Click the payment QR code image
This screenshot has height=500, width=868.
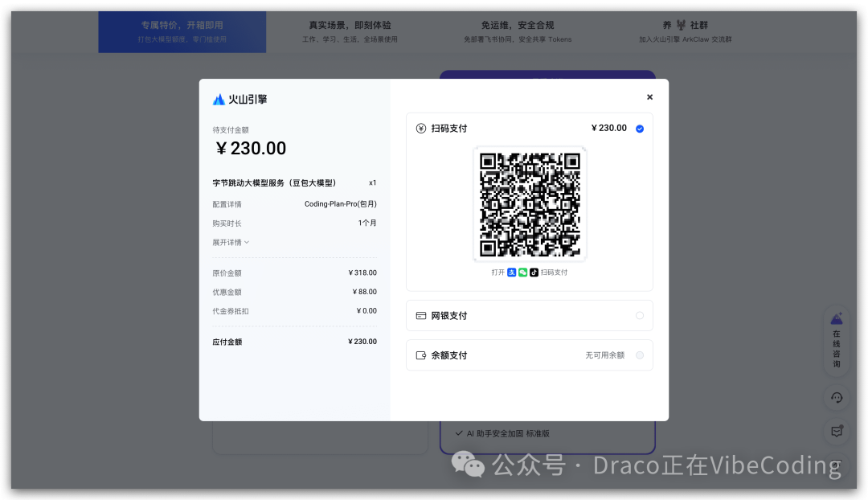530,204
